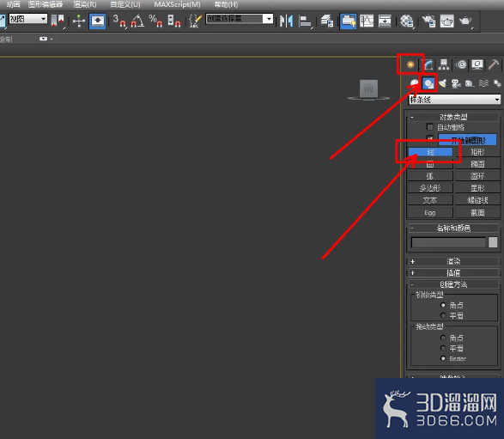Click the Align tool icon
Viewport: 504px width, 439px height.
[x=305, y=21]
